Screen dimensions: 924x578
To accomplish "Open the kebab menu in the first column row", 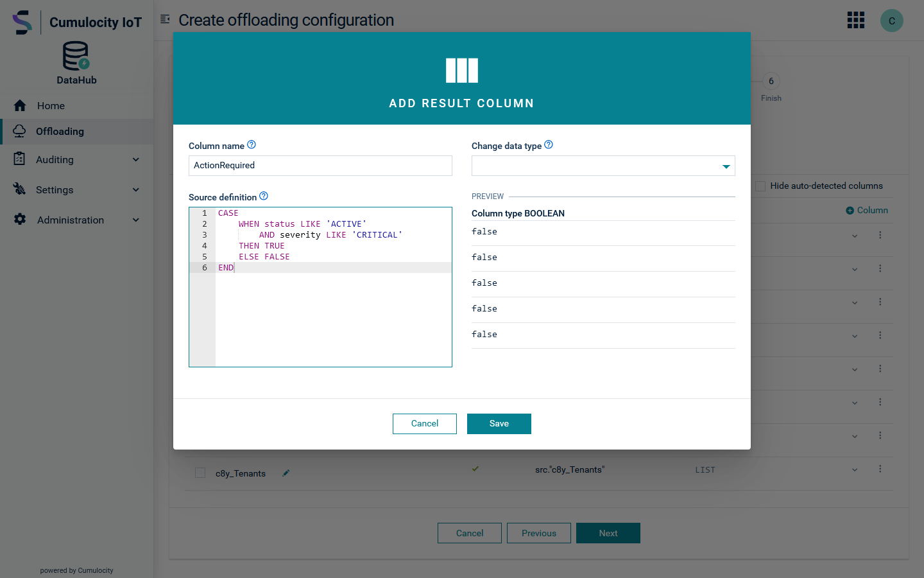I will [x=880, y=235].
